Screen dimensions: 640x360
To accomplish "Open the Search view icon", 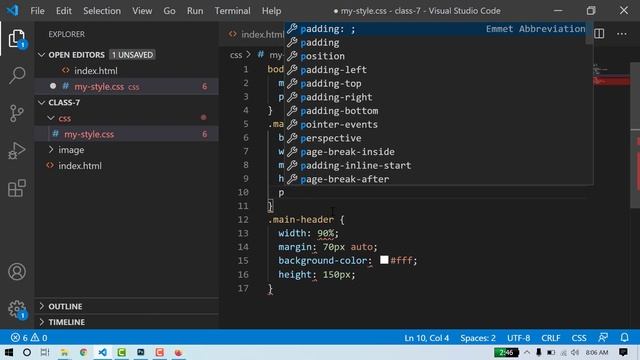I will 17,76.
